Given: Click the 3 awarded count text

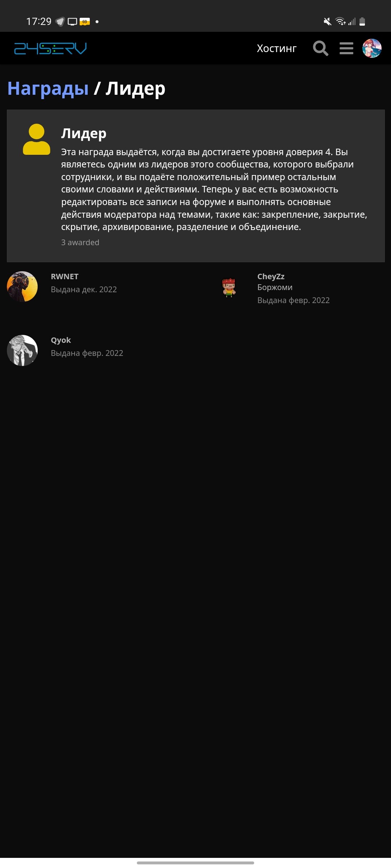Looking at the screenshot, I should click(x=80, y=242).
